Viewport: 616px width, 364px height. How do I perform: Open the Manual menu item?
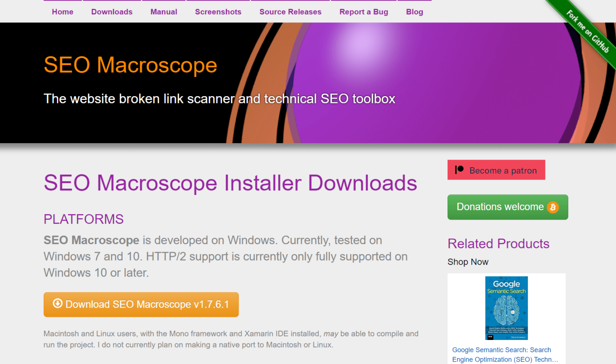pos(164,12)
